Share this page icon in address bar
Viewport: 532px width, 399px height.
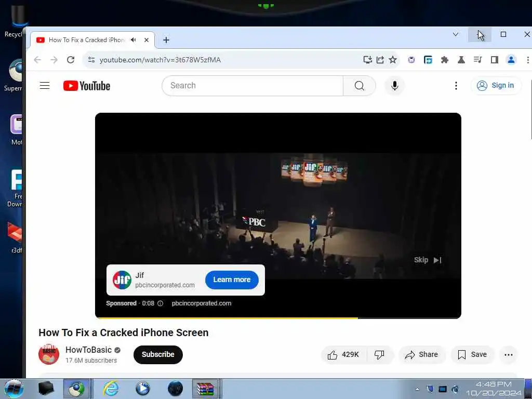click(x=380, y=60)
